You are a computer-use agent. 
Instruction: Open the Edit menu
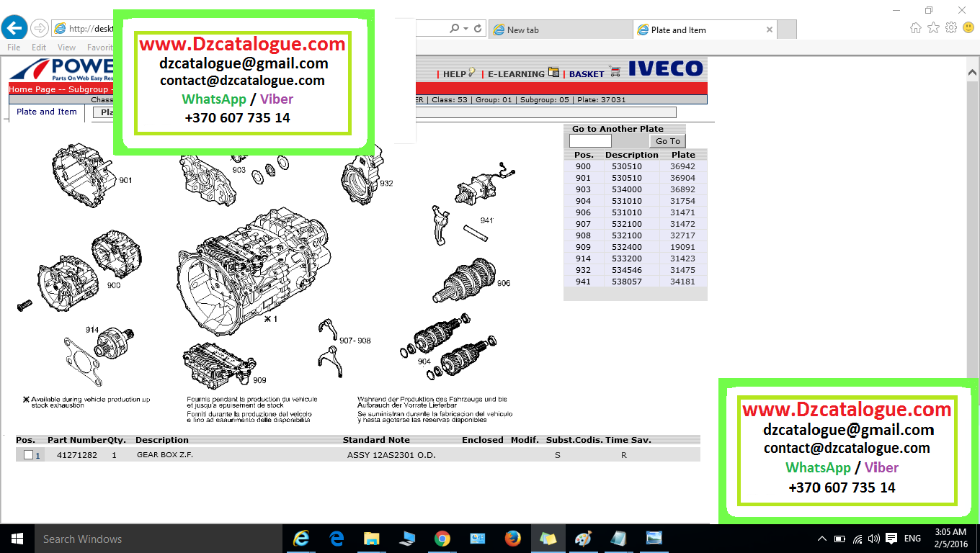[39, 48]
